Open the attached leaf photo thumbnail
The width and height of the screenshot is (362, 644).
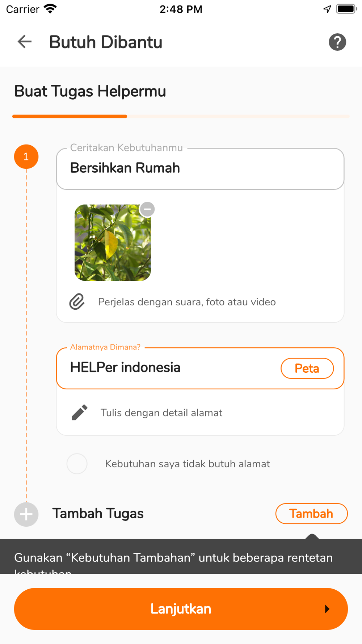[x=113, y=243]
